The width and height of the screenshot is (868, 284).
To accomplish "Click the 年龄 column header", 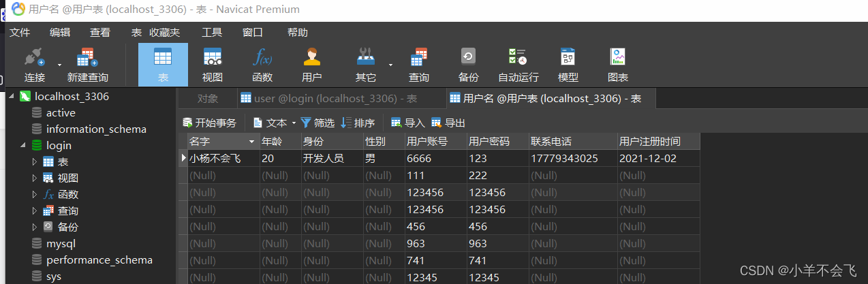I will (280, 142).
